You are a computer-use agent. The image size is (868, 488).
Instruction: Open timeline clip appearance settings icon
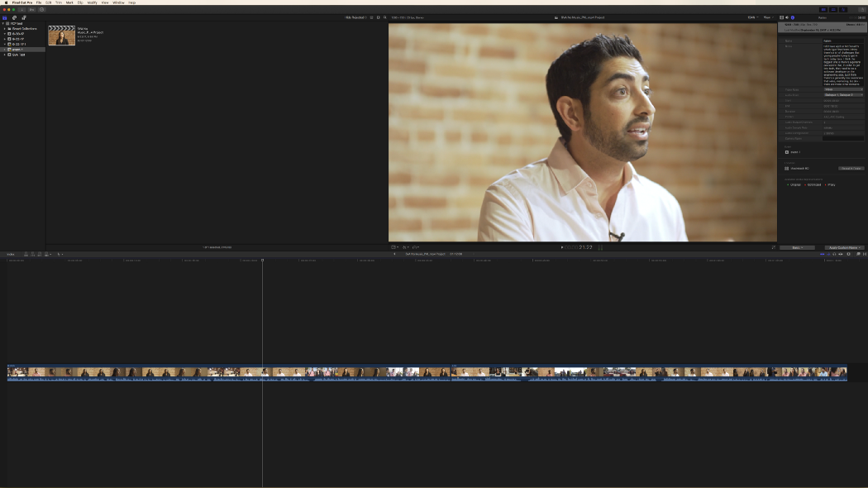point(849,254)
